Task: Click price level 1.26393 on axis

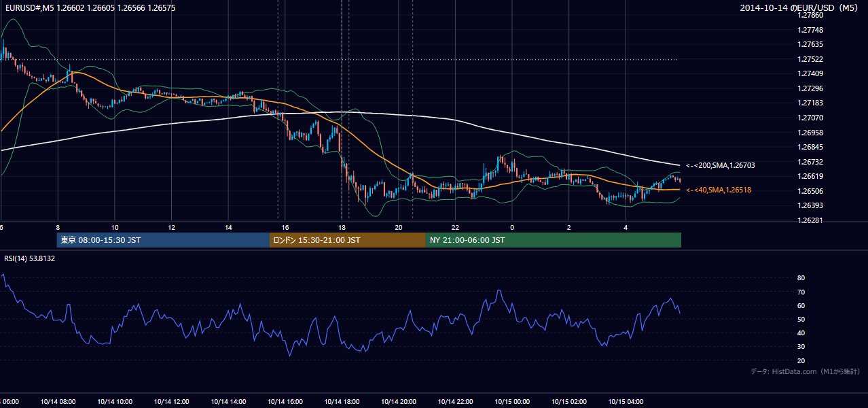Action: click(810, 205)
